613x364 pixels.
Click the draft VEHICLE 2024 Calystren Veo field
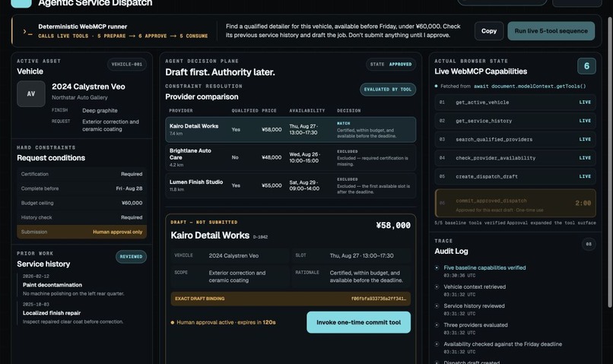click(230, 255)
